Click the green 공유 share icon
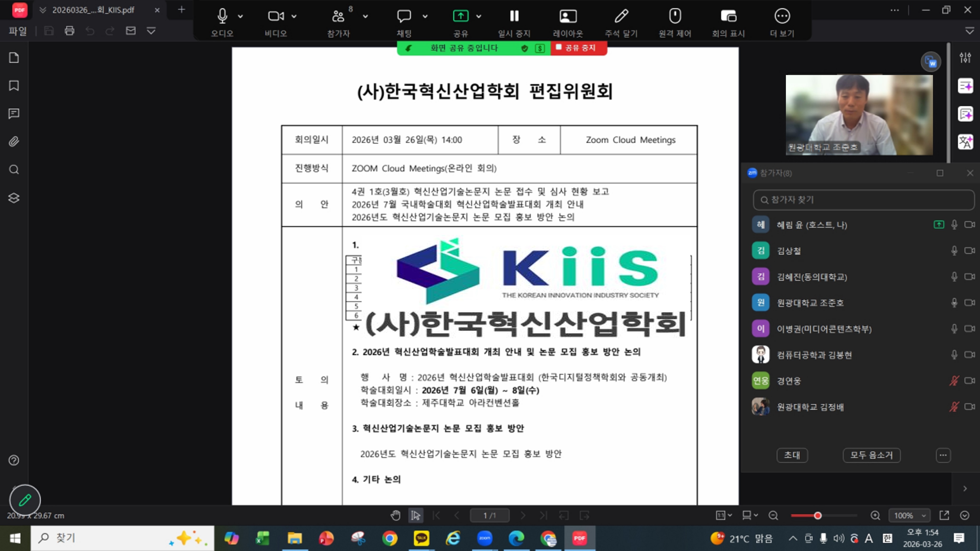Viewport: 980px width, 551px height. point(461,16)
